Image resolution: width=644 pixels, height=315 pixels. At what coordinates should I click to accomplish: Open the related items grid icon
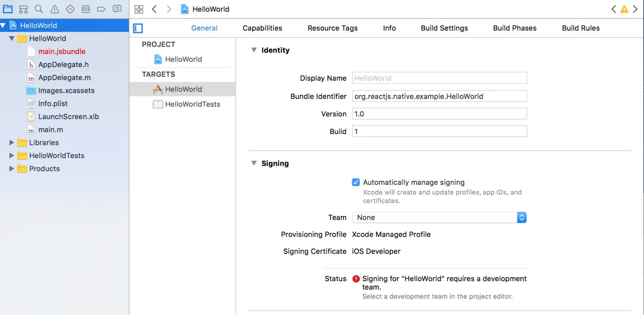point(139,9)
